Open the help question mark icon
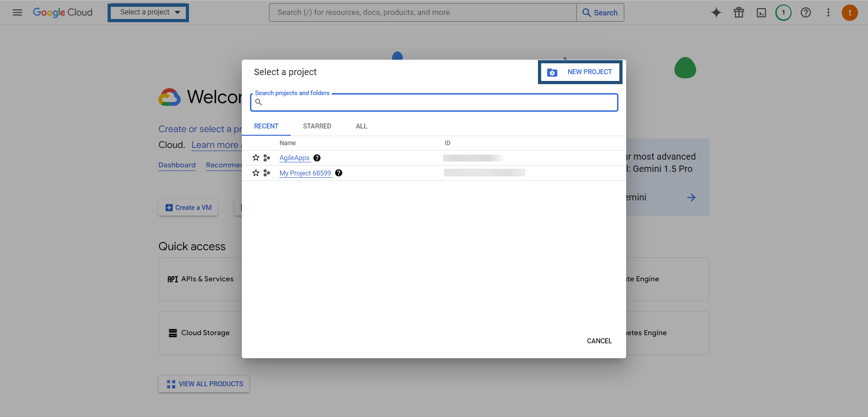Screen dimensions: 868x417 coord(806,13)
